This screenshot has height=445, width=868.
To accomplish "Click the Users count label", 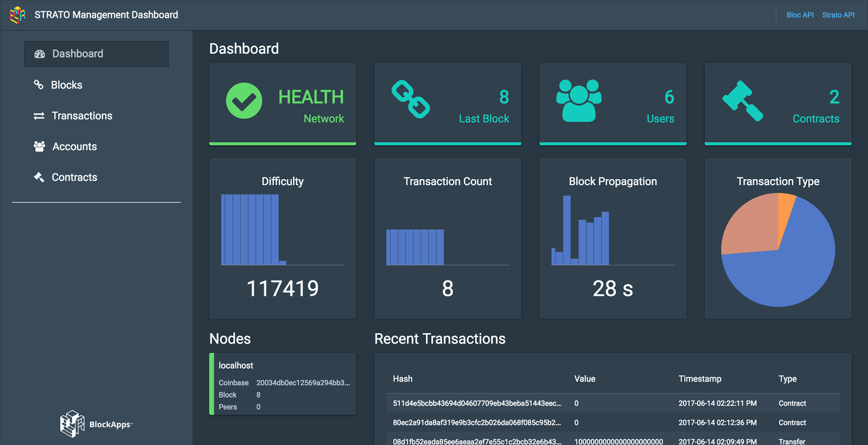I will tap(660, 119).
